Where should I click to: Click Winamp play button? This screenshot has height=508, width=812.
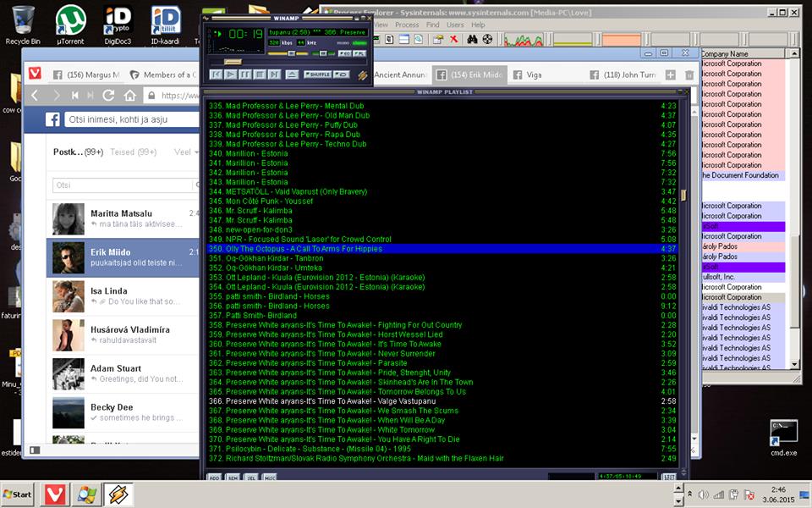tap(231, 75)
